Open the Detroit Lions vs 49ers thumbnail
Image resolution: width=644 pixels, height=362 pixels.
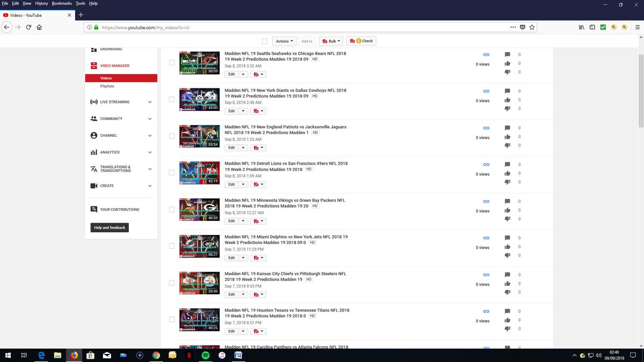coord(200,173)
